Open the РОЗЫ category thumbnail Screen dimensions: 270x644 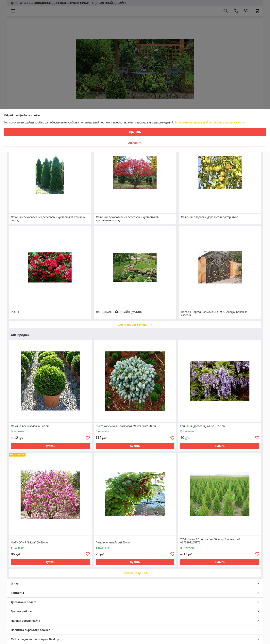[50, 267]
